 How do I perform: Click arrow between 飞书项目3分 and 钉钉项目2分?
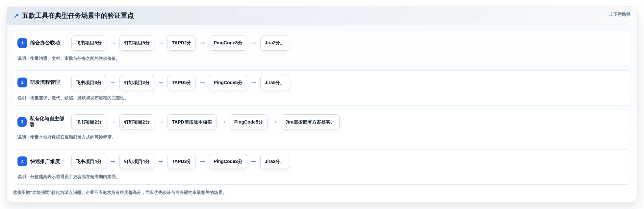tap(113, 82)
